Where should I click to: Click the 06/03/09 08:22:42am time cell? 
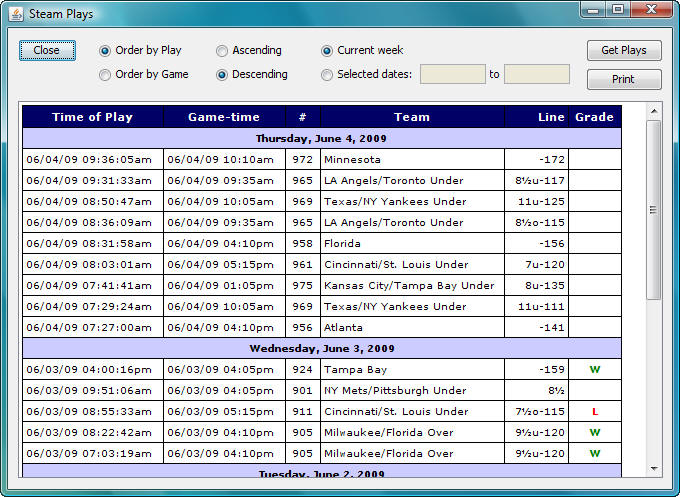coord(93,432)
